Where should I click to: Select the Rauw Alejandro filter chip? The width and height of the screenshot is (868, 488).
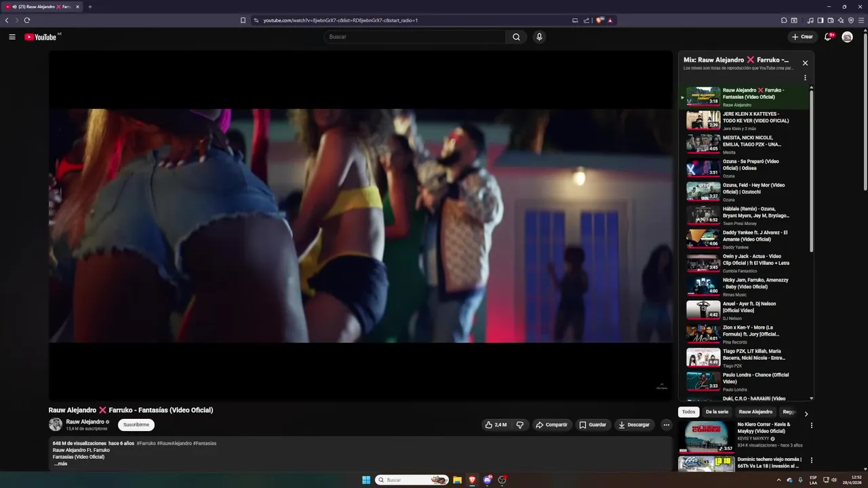[x=755, y=412]
